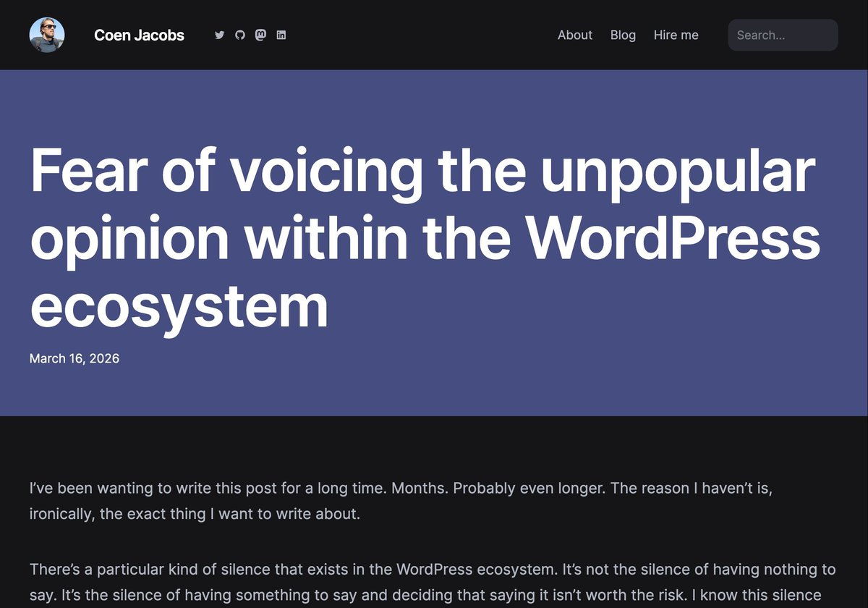Click the rounded M Mastodon logo
Image resolution: width=868 pixels, height=608 pixels.
tap(260, 34)
